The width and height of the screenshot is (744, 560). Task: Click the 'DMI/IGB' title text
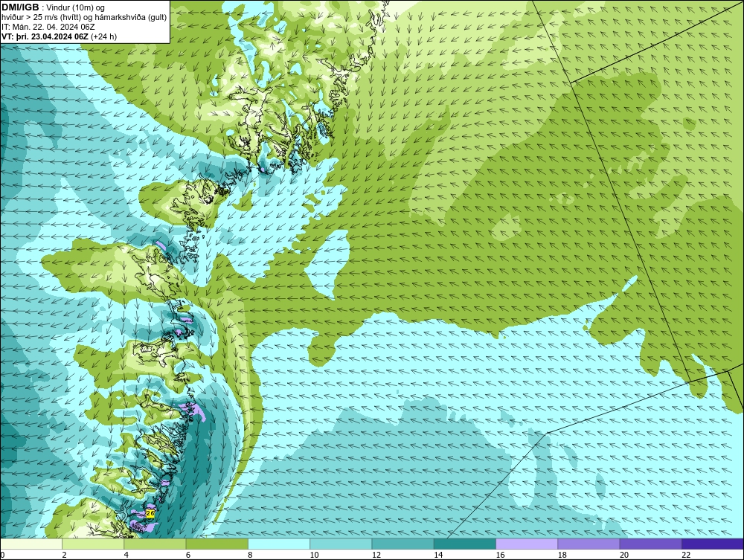pyautogui.click(x=20, y=7)
